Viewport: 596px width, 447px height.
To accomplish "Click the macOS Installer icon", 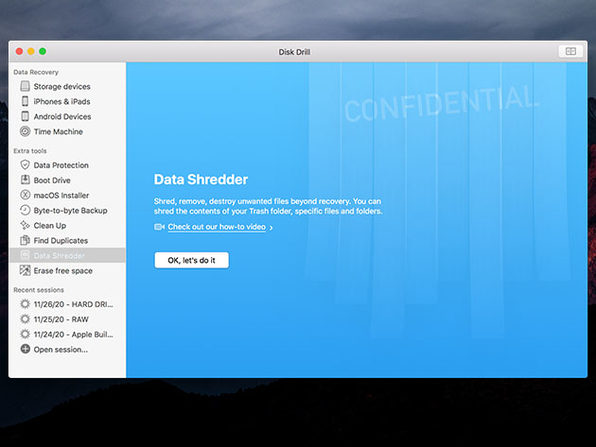I will tap(25, 195).
